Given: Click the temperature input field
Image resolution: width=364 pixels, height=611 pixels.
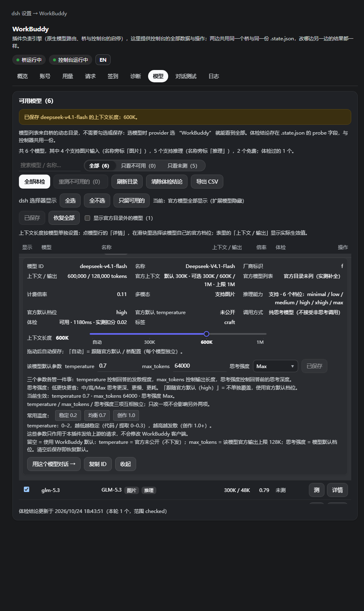Looking at the screenshot, I should [x=118, y=366].
